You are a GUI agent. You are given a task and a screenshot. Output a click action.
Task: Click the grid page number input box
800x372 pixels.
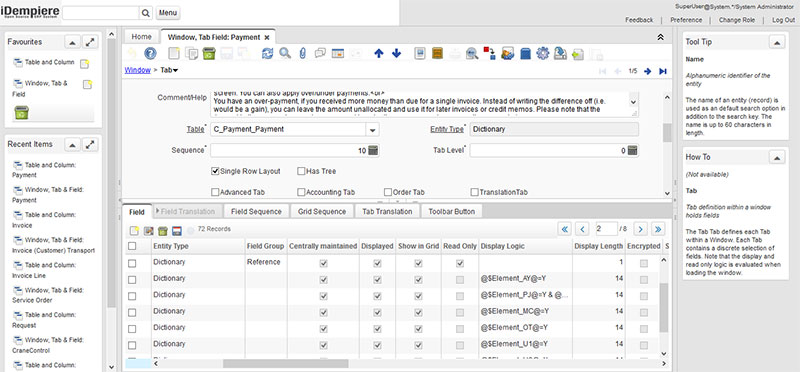click(x=606, y=229)
